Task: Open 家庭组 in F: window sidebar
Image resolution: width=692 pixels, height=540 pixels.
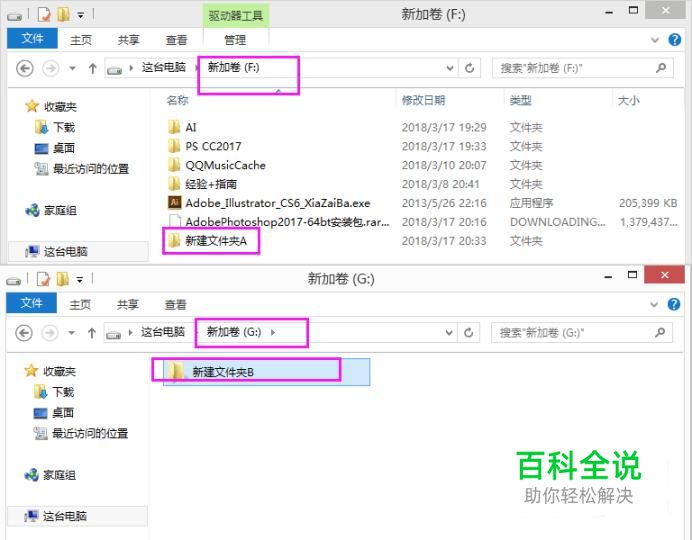Action: (x=51, y=210)
